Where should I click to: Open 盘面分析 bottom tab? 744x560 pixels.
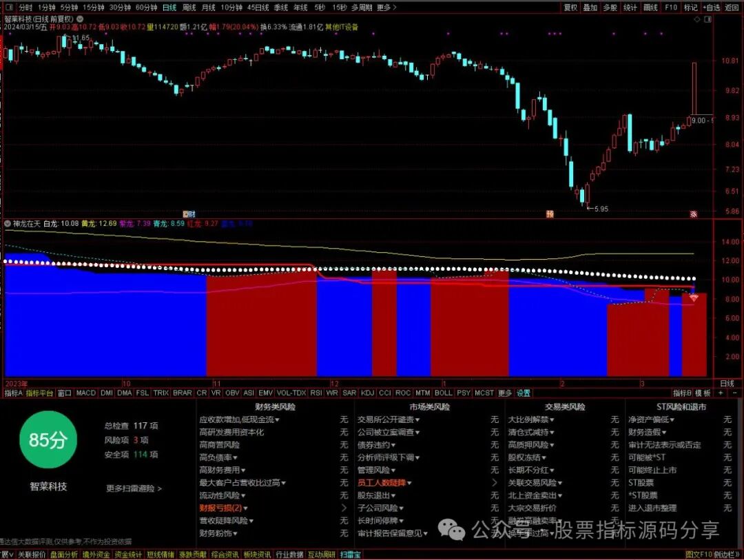64,554
